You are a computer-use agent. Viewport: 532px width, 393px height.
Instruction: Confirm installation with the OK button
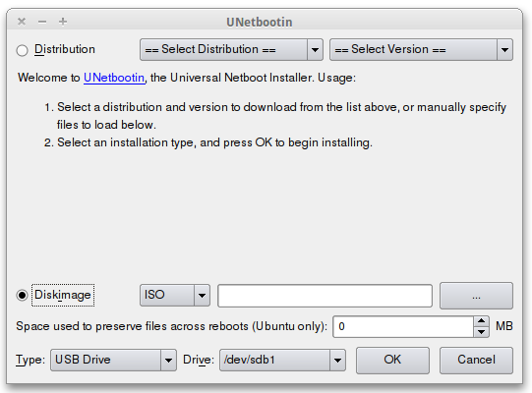click(392, 361)
